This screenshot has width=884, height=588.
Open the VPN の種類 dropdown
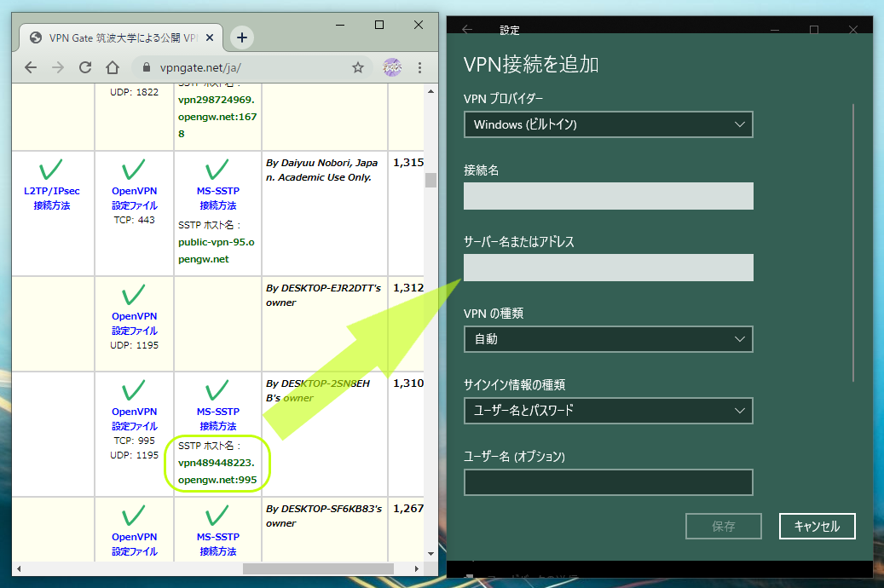(609, 339)
